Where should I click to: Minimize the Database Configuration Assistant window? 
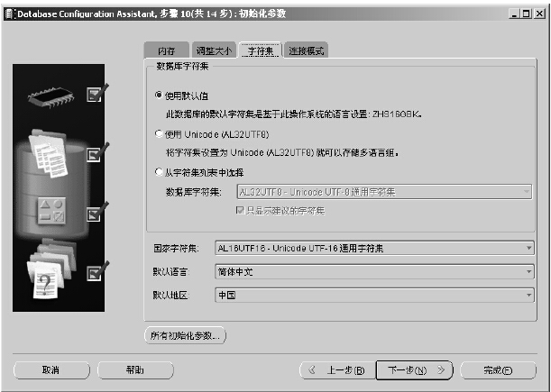(x=515, y=14)
